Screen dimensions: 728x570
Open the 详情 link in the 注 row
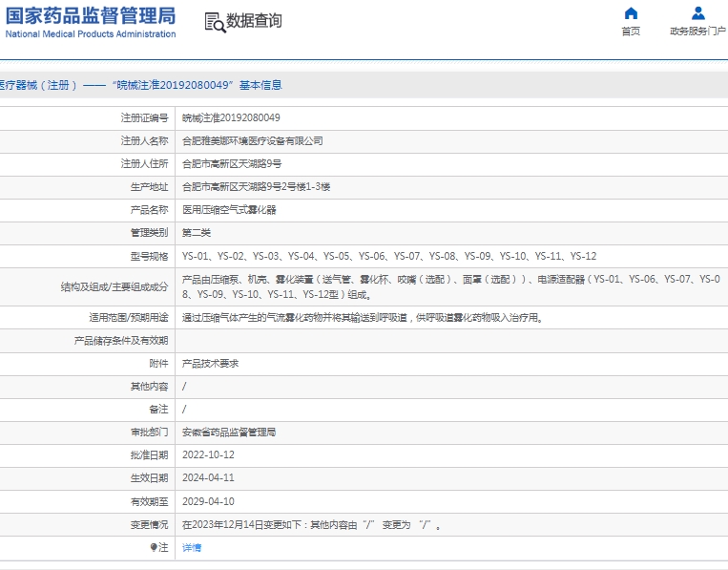192,548
